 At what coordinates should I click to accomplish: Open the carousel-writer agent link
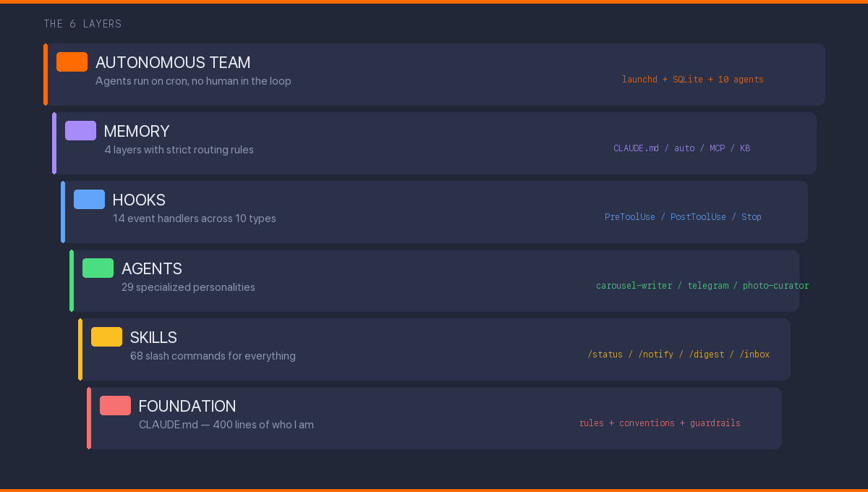634,285
